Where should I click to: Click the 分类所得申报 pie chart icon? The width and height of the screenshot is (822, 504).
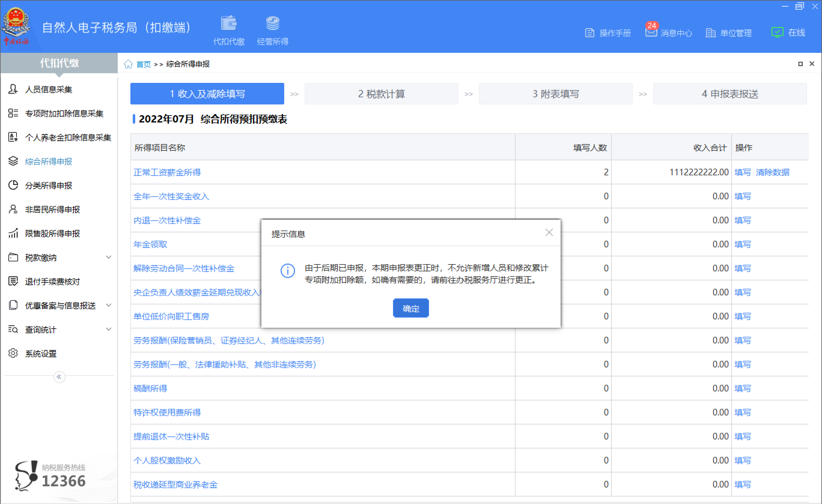click(13, 185)
